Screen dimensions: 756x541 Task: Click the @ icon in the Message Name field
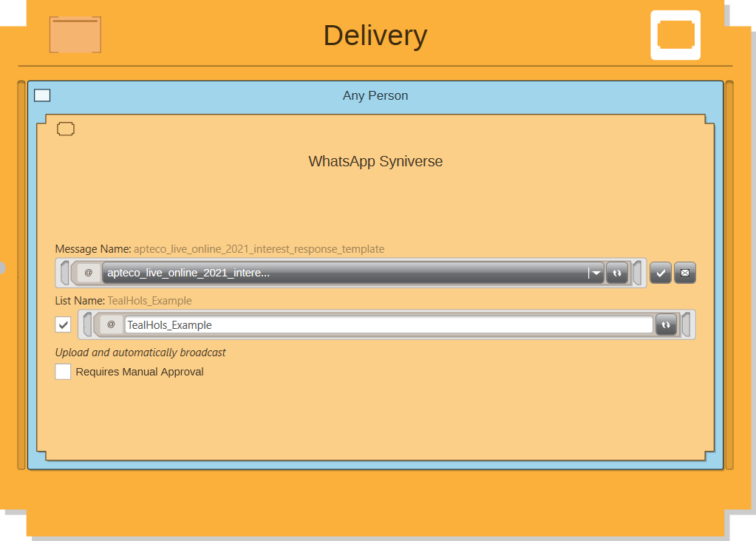point(88,273)
